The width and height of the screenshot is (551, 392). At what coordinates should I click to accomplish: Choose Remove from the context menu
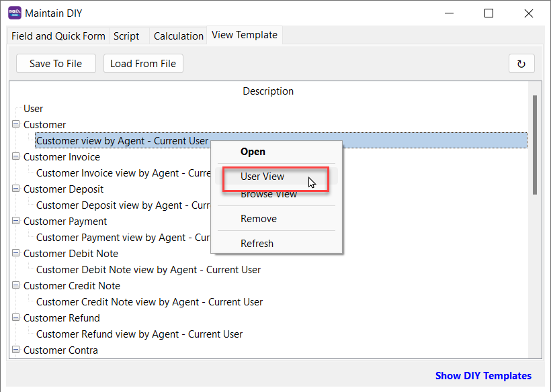[259, 219]
